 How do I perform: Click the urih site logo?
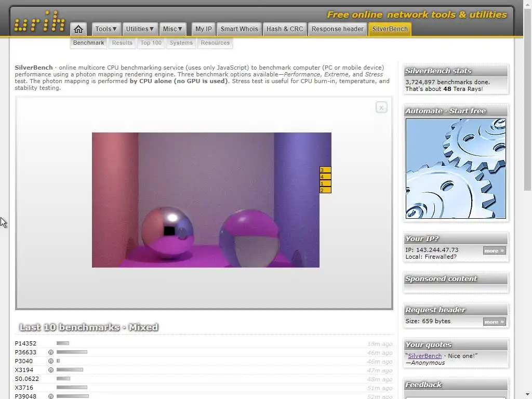click(39, 21)
